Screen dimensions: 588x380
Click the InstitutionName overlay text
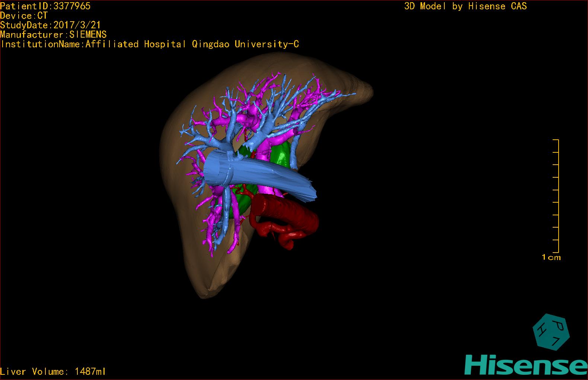pos(149,44)
